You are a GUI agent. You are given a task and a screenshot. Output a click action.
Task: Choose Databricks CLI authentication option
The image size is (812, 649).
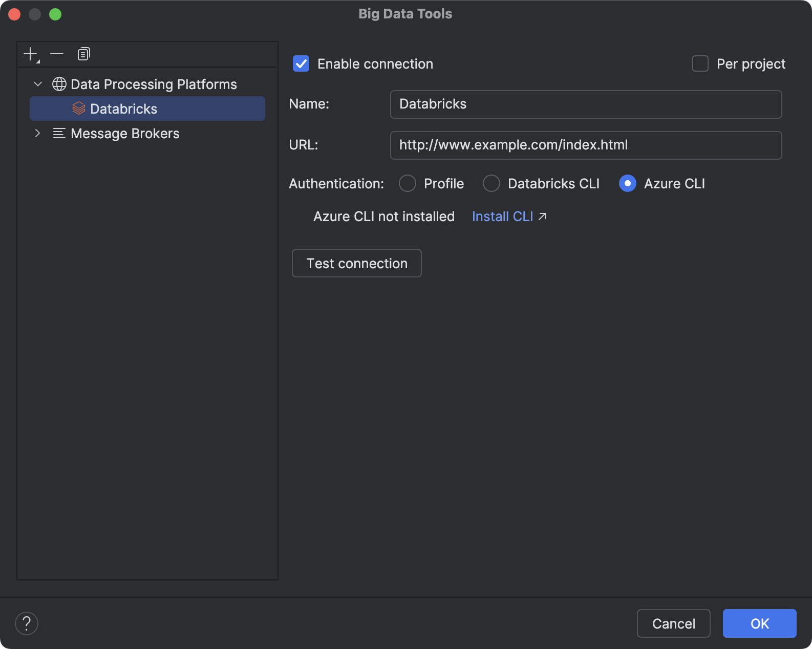point(492,183)
